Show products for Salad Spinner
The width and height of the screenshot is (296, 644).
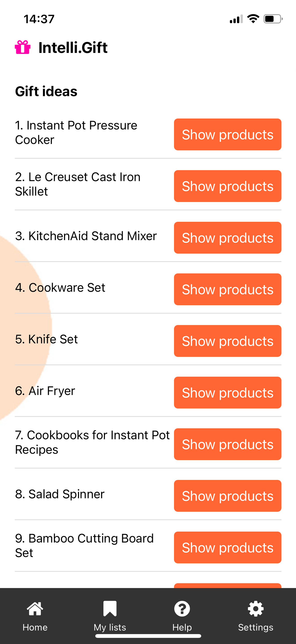coord(228,496)
